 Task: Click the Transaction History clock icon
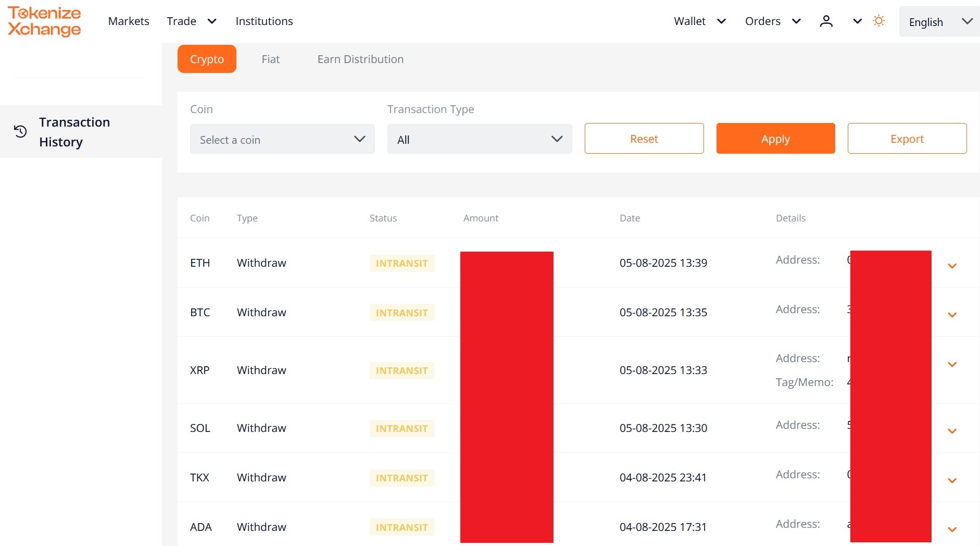pyautogui.click(x=20, y=132)
